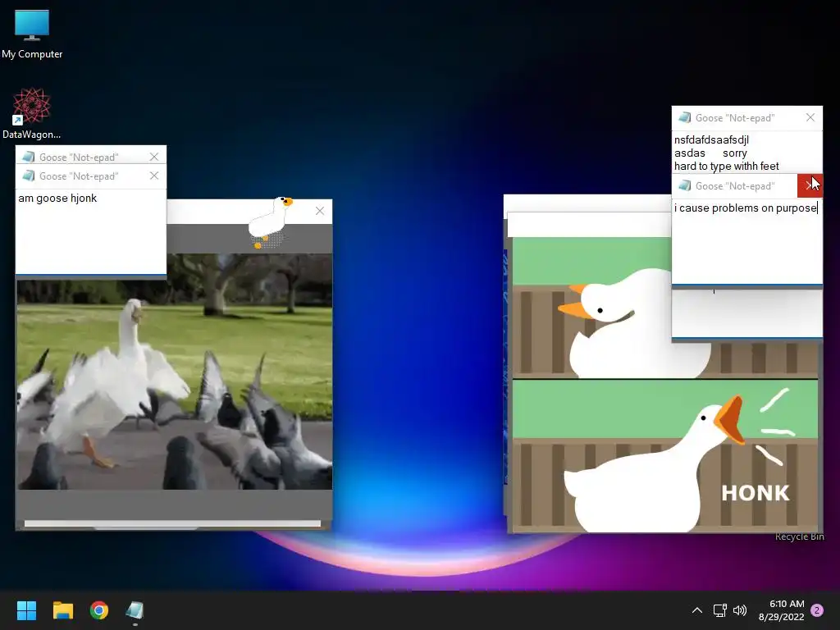Open the network status tray icon
Screen dimensions: 840x630
click(x=719, y=610)
